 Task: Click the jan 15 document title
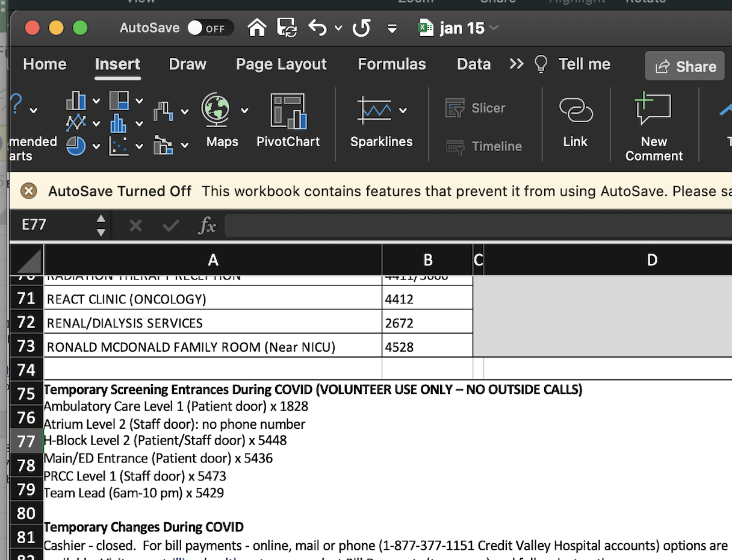462,28
